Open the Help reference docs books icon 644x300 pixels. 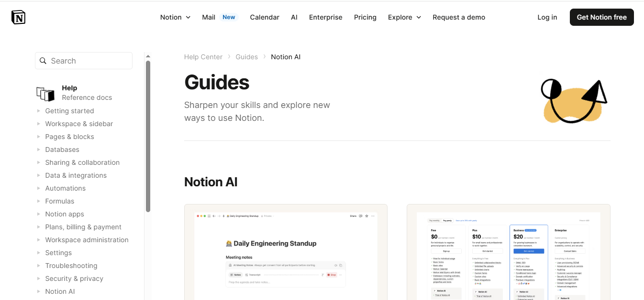[x=45, y=94]
